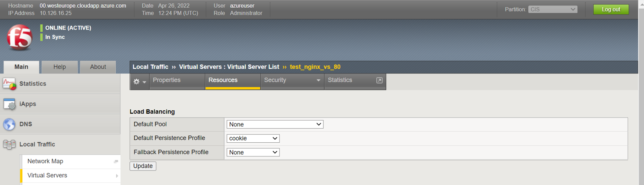
Task: Open Network Map menu item
Action: click(x=71, y=162)
